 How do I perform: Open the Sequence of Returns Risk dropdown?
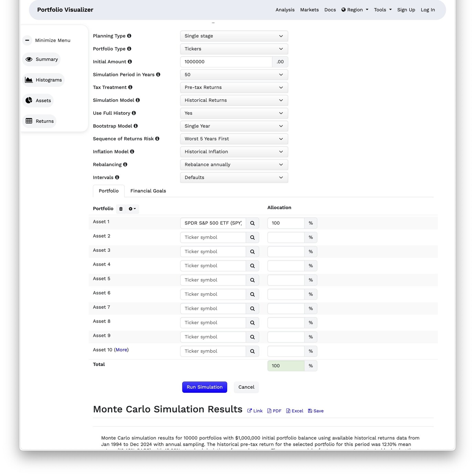coord(234,139)
